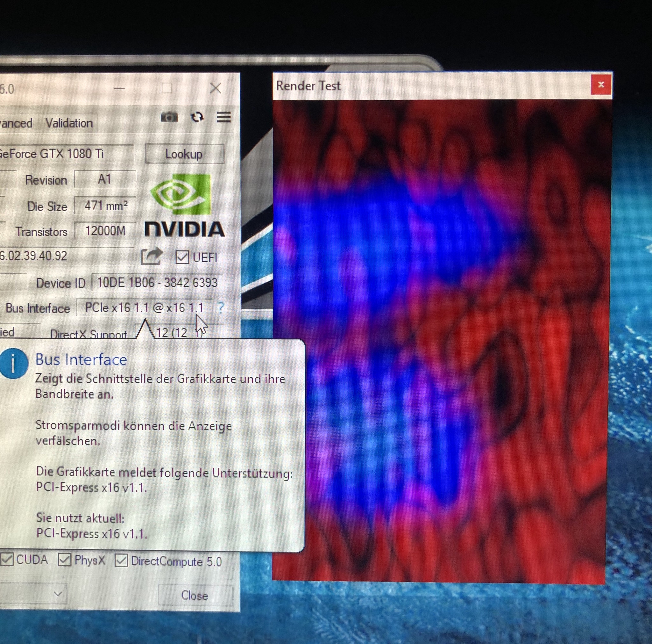
Task: Click the screenshot camera icon
Action: (169, 117)
